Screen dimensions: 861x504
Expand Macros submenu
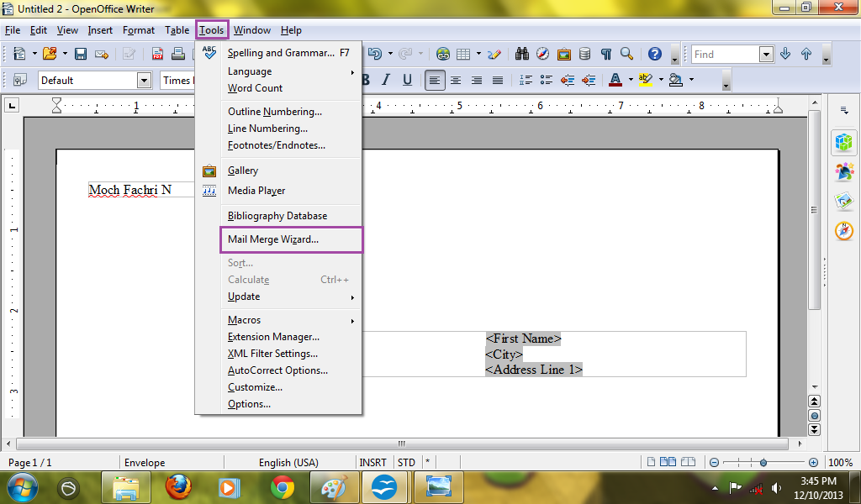291,320
